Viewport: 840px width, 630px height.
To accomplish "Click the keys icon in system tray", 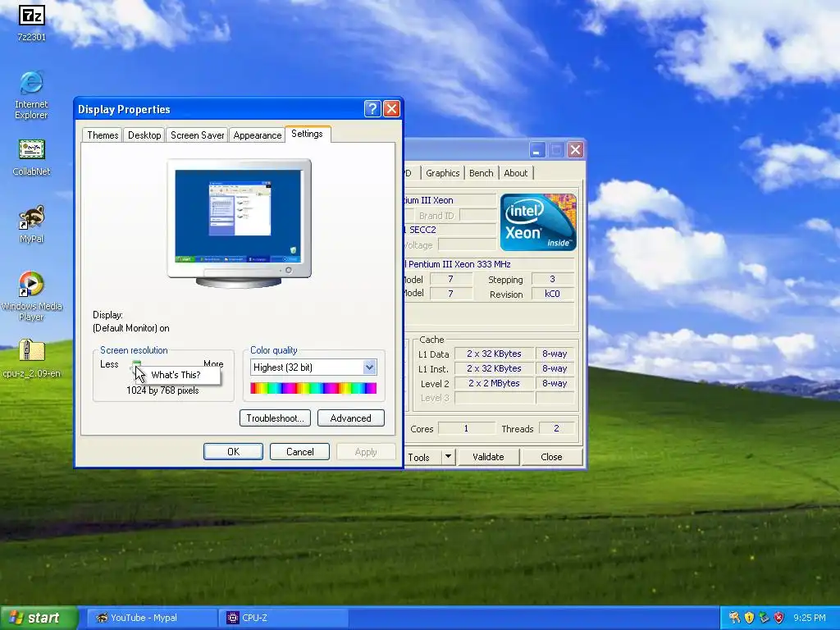I will [734, 618].
